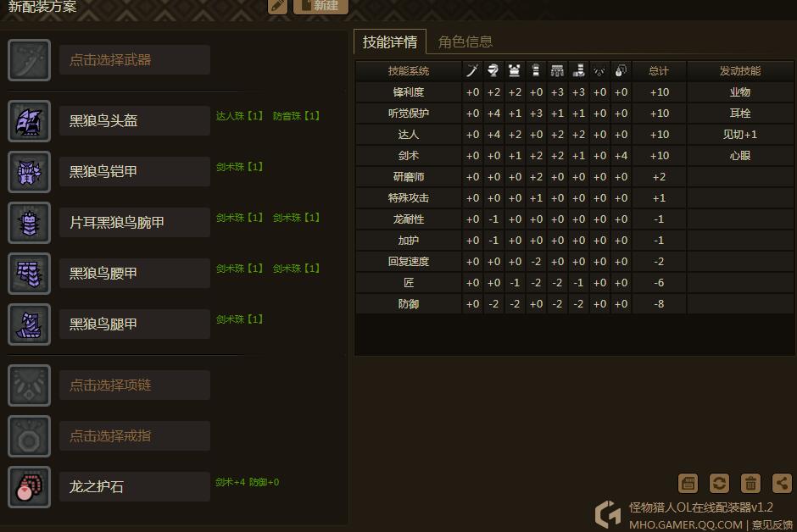The height and width of the screenshot is (532, 797).
Task: Click the ring slot icon
Action: pyautogui.click(x=29, y=436)
